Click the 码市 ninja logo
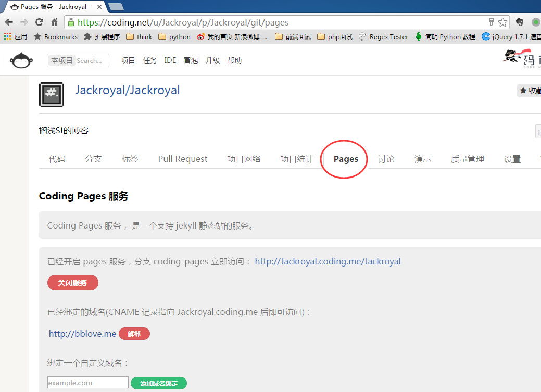 point(522,59)
